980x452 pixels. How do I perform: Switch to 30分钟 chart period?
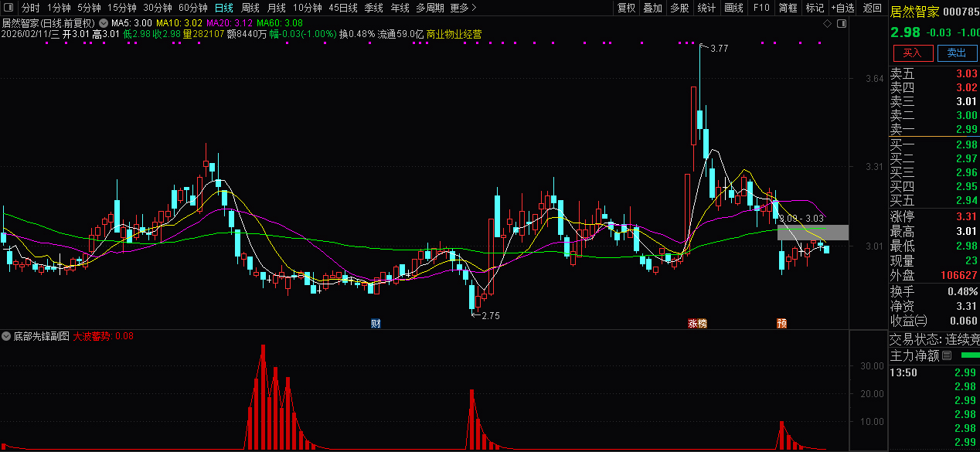point(158,8)
